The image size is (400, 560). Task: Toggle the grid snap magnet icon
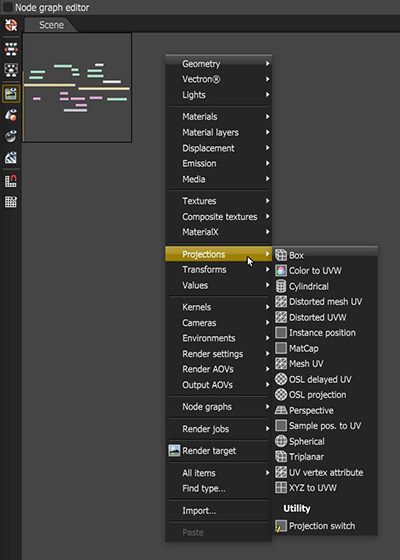(x=11, y=181)
